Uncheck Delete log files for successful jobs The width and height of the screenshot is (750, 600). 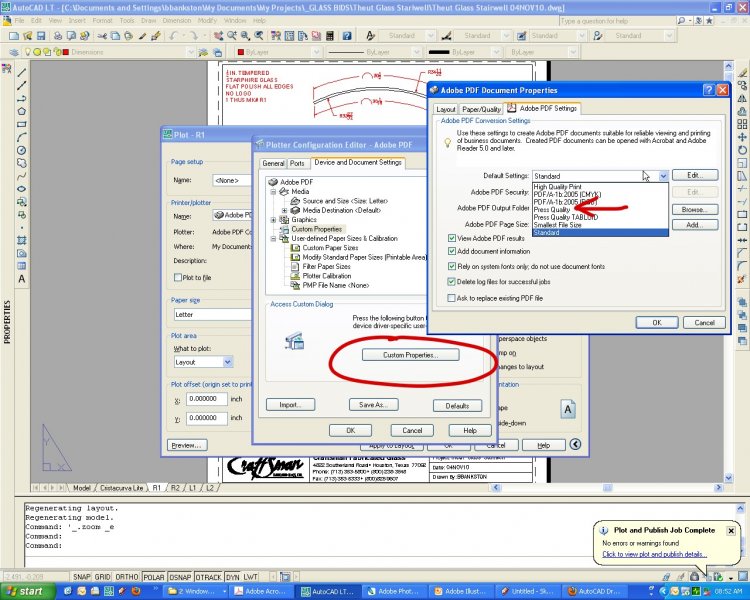(453, 281)
